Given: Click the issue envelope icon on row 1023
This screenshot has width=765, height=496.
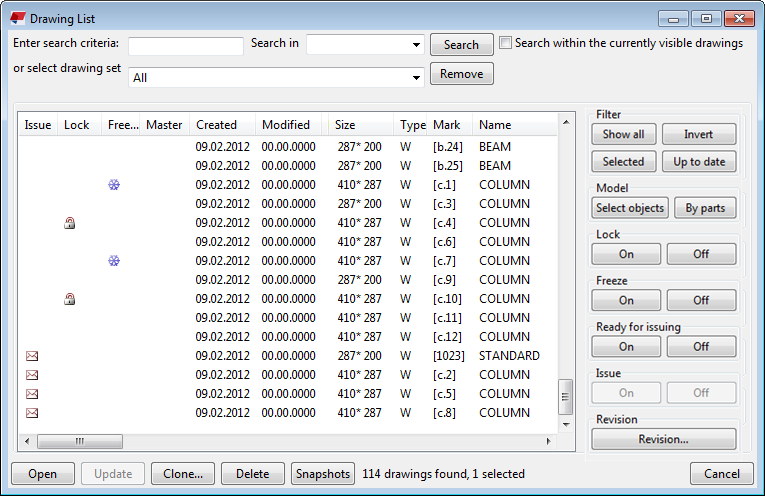Looking at the screenshot, I should pos(32,356).
